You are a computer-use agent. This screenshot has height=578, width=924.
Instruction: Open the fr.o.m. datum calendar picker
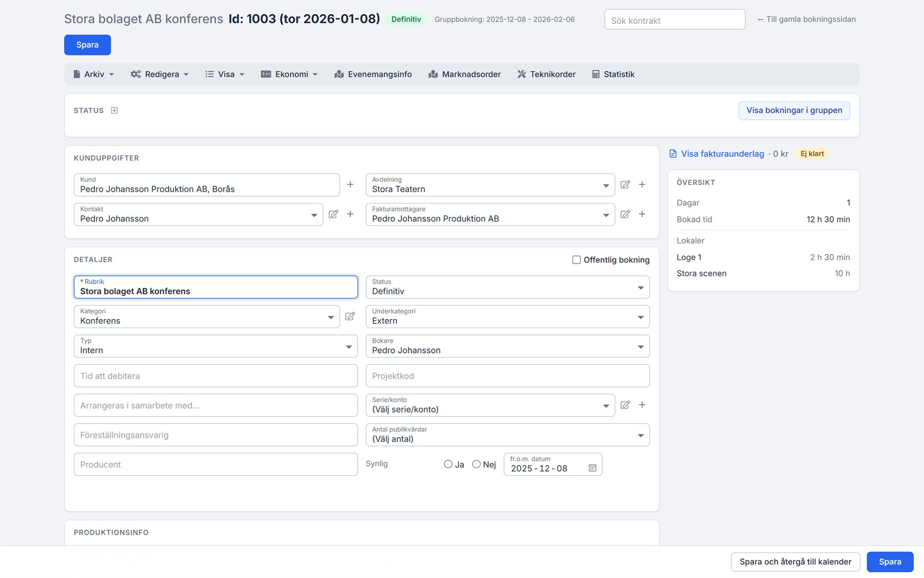592,468
